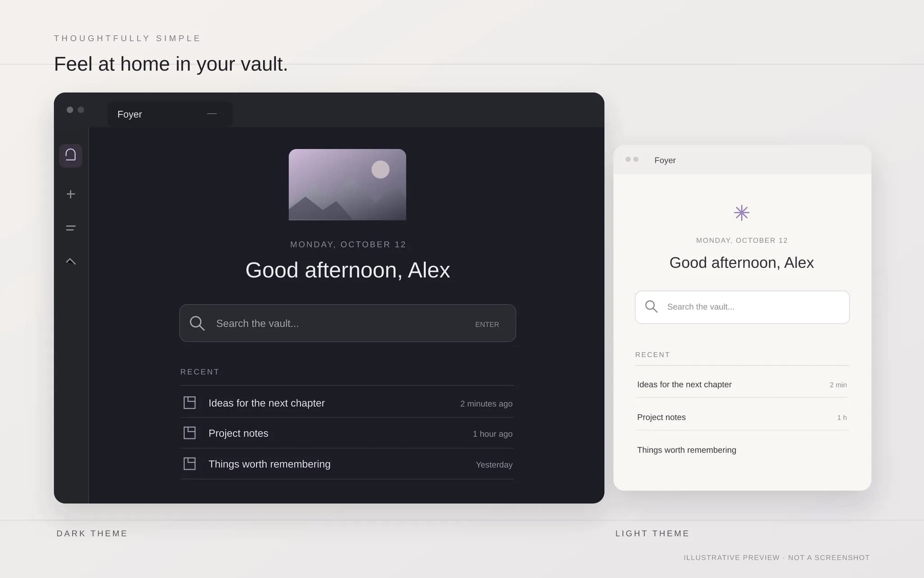Click the ENTER hint in search bar
924x578 pixels.
(x=487, y=325)
